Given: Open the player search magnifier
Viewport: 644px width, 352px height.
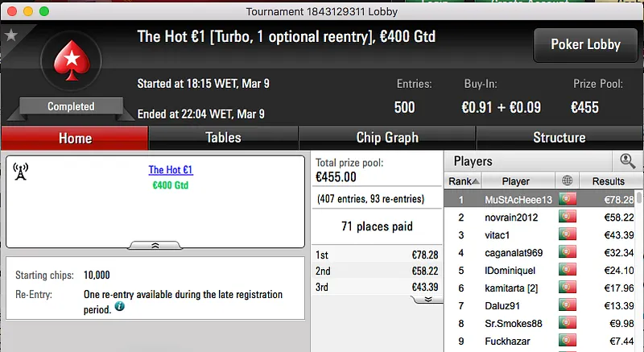Looking at the screenshot, I should click(627, 161).
